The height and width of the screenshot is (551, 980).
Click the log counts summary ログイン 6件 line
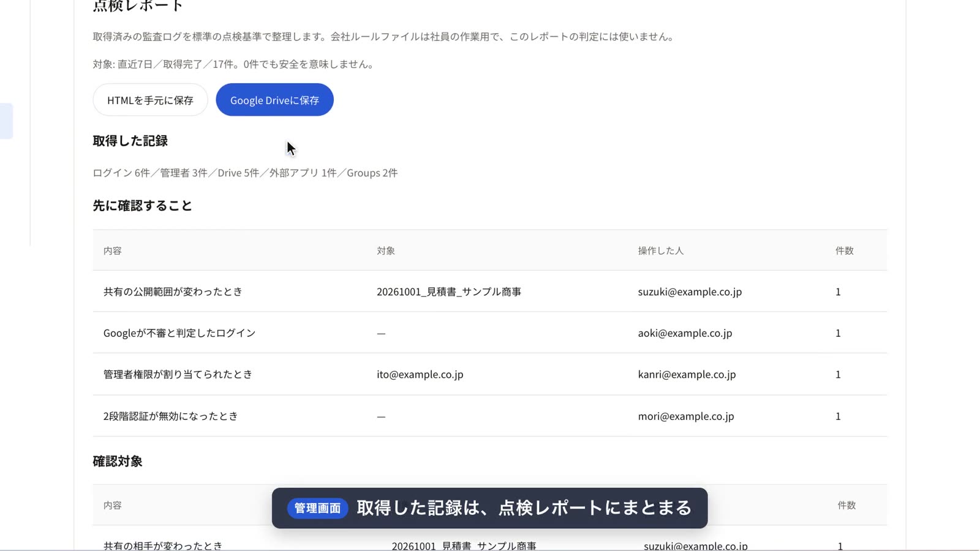[x=245, y=173]
